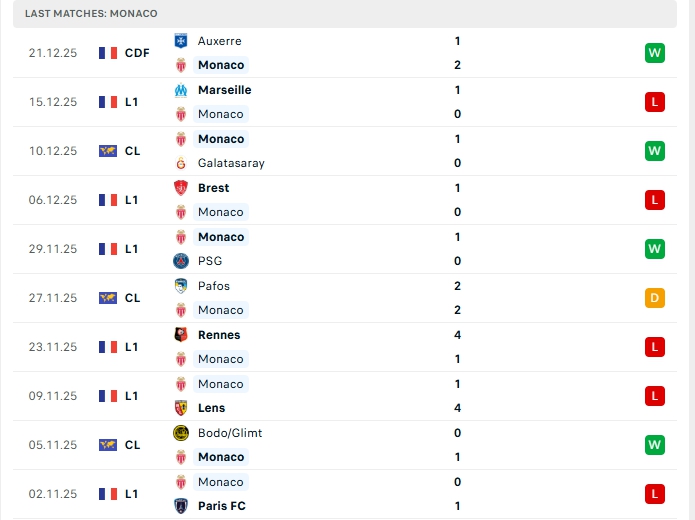Open the Paris FC team link

pyautogui.click(x=222, y=506)
